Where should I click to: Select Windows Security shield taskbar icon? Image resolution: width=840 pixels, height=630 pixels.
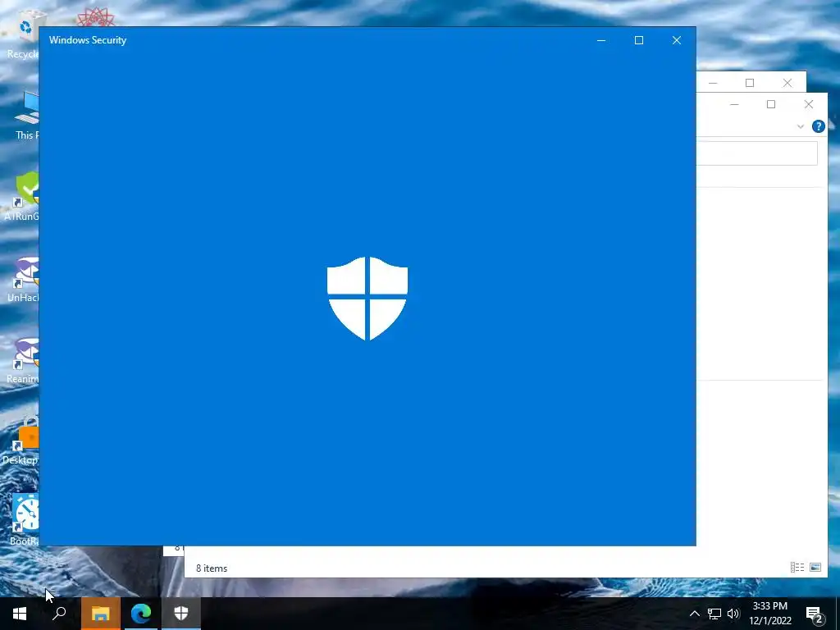pos(181,614)
